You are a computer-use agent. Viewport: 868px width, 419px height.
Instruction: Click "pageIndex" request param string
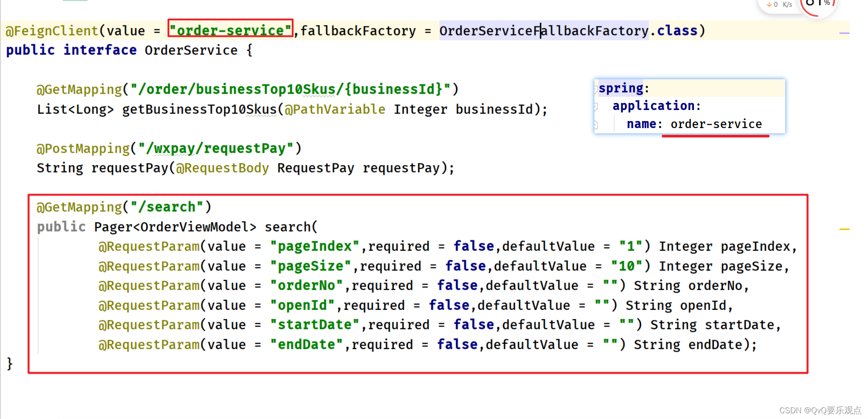click(315, 246)
